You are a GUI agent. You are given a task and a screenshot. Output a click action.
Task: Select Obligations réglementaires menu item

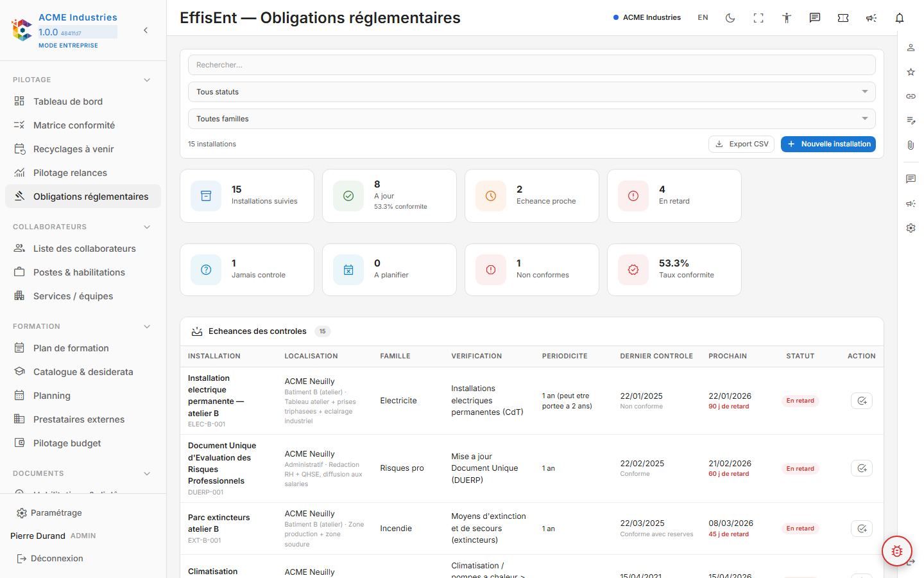(x=83, y=197)
